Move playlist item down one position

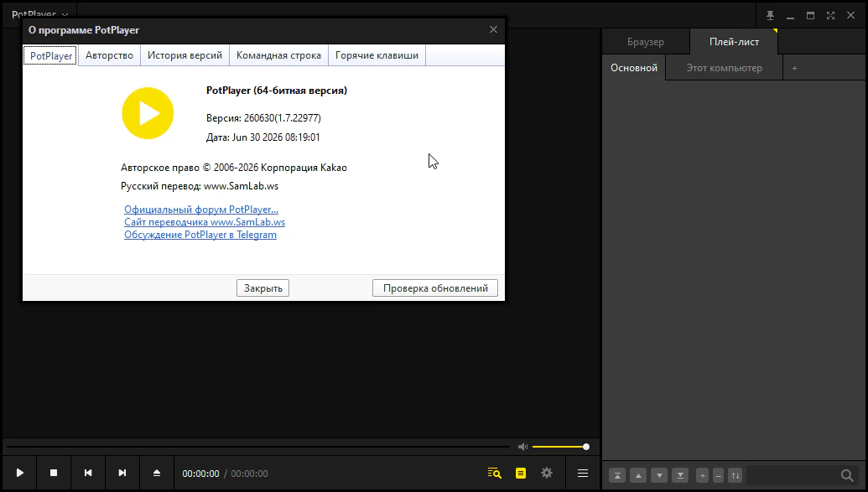[x=659, y=475]
